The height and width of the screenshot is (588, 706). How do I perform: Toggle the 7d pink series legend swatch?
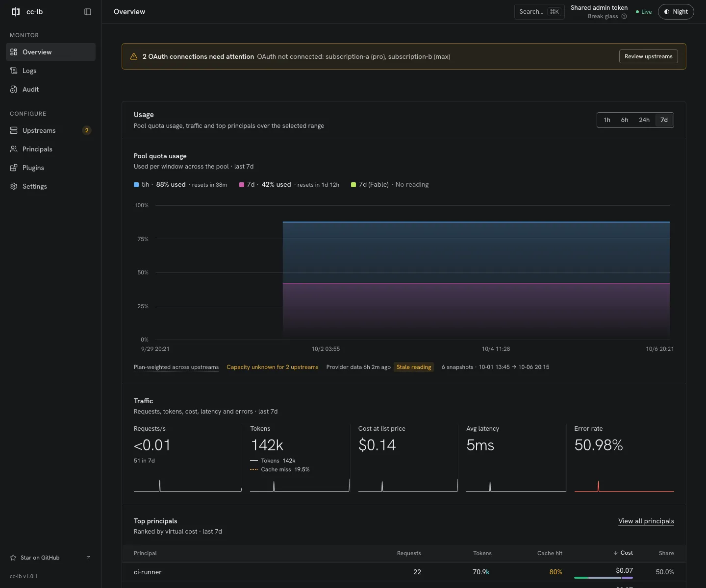242,185
